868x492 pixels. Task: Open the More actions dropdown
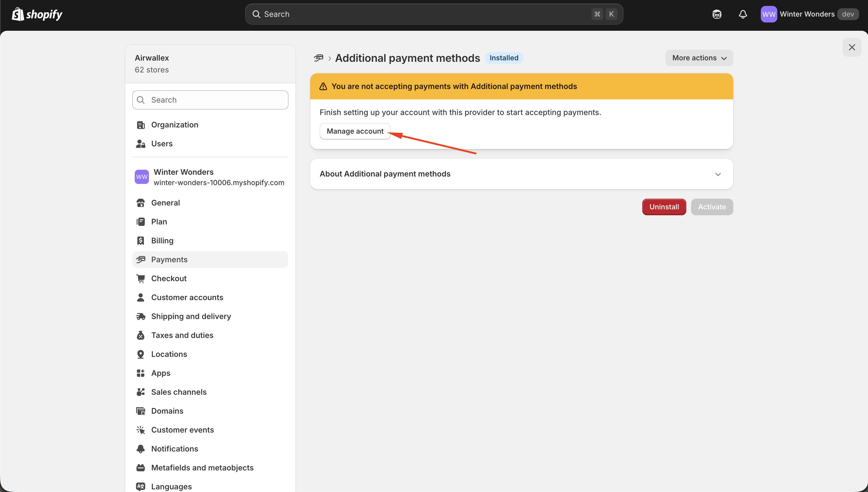699,58
